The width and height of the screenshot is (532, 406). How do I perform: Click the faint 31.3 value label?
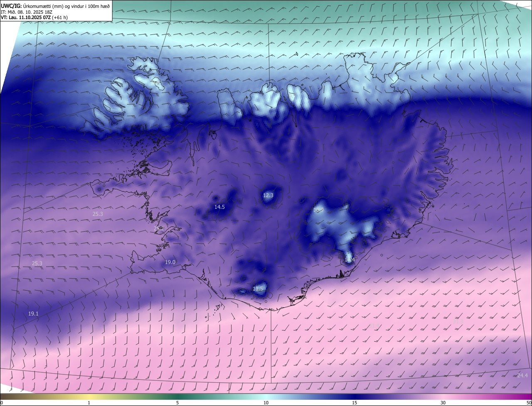coord(458,322)
